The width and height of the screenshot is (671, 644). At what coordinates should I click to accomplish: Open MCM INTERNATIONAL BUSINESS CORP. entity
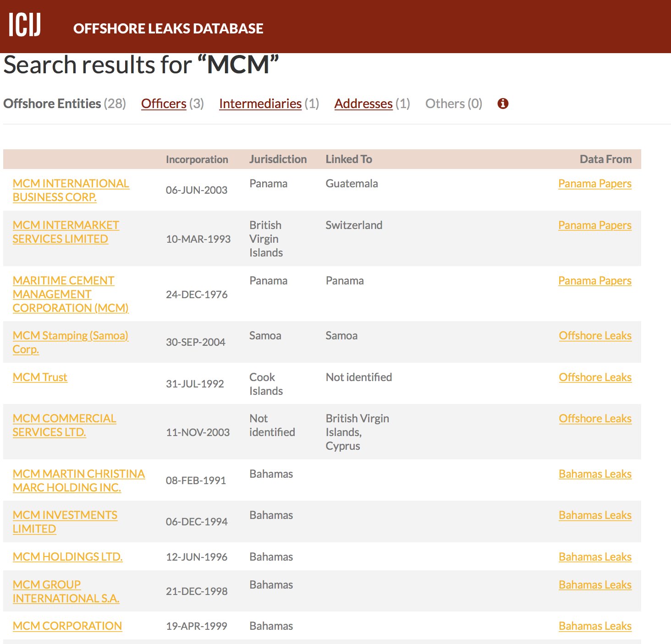[x=71, y=190]
